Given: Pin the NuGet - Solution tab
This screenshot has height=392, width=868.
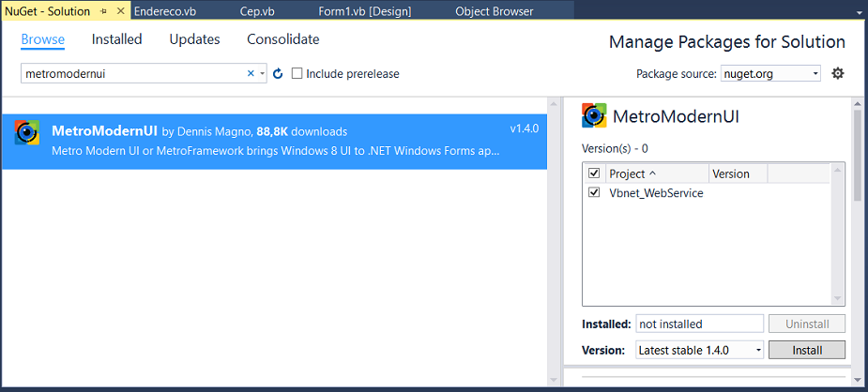Looking at the screenshot, I should click(103, 11).
